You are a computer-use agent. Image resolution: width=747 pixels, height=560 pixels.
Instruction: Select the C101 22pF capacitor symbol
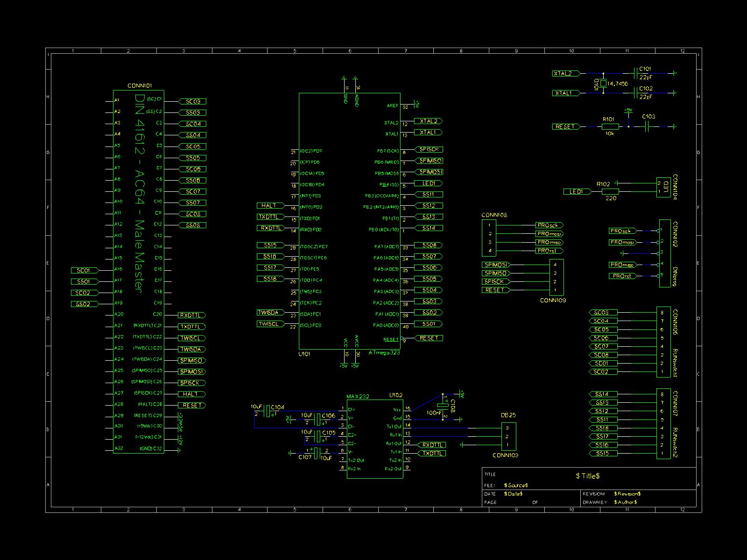[636, 73]
